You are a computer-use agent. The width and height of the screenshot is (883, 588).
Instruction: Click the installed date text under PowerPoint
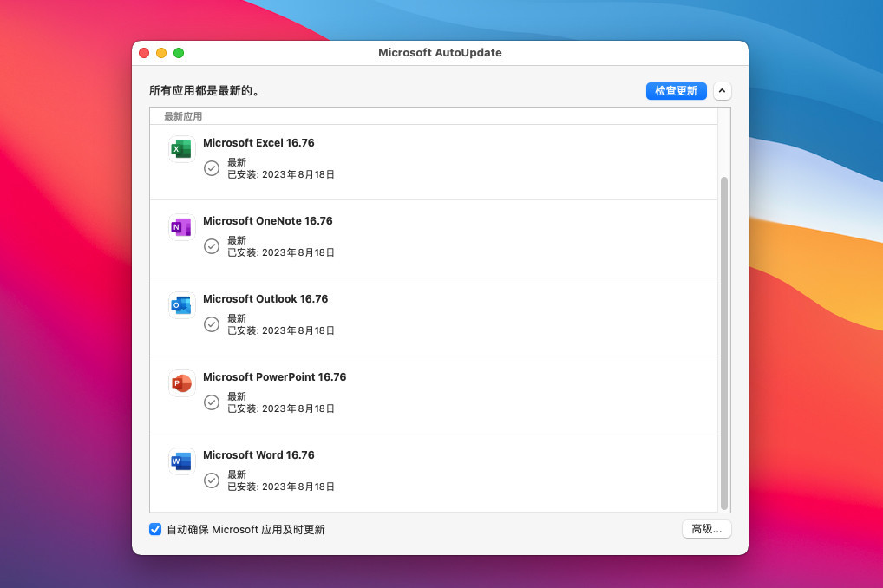click(281, 408)
